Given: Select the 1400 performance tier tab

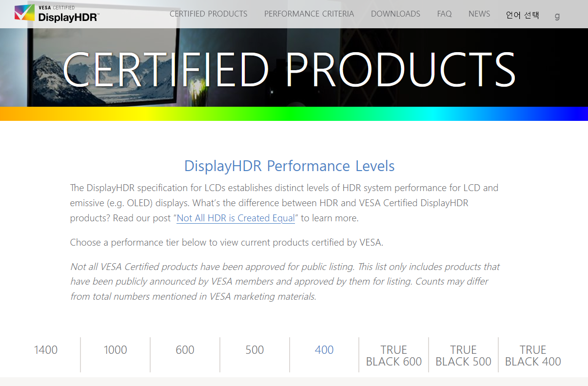Looking at the screenshot, I should pos(46,350).
